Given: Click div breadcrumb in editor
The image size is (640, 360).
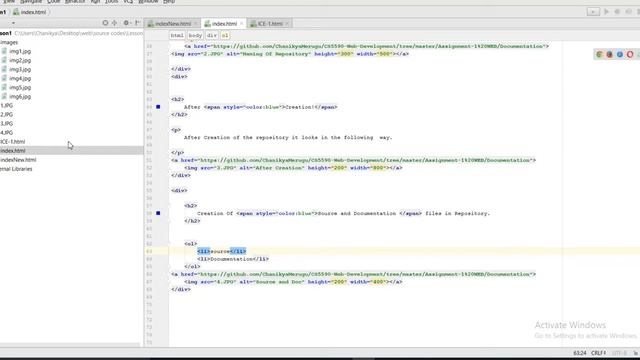Looking at the screenshot, I should pyautogui.click(x=211, y=36).
